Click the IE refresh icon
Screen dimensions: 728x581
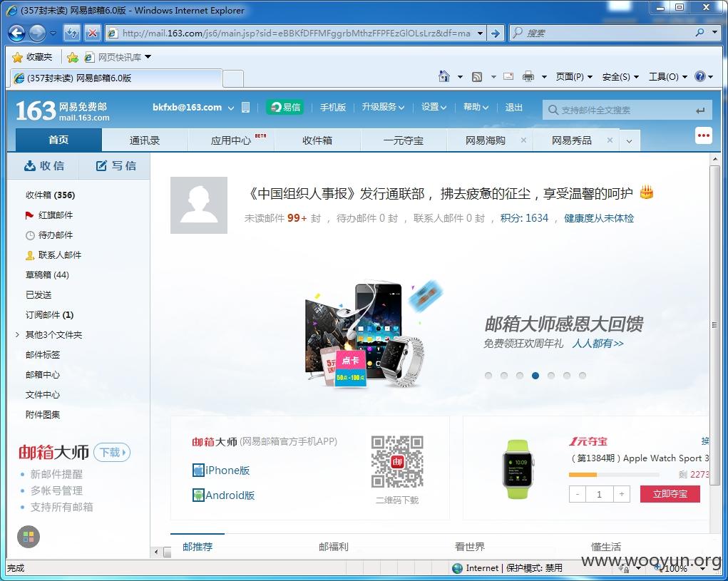click(71, 33)
